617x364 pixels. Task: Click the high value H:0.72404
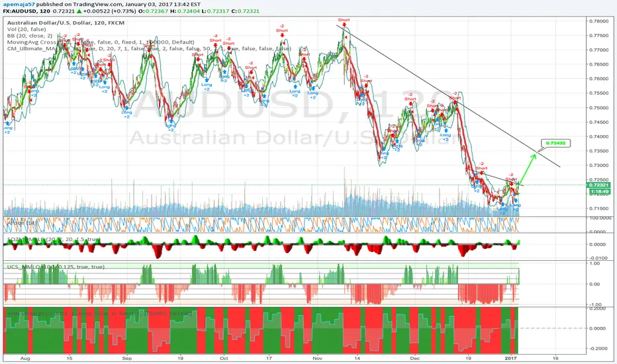click(x=185, y=11)
